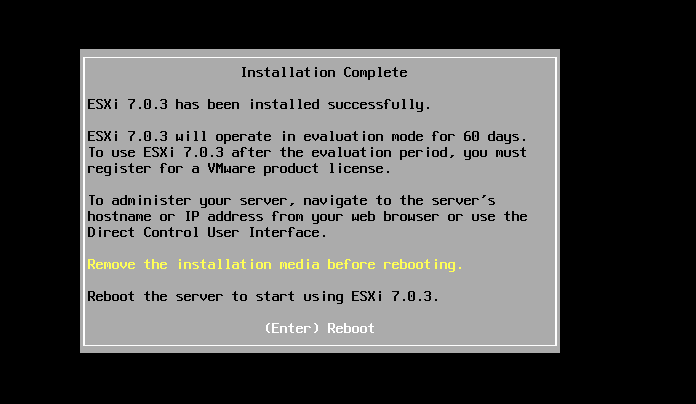Click the yellow remove installation media warning
The image size is (696, 404).
click(275, 265)
